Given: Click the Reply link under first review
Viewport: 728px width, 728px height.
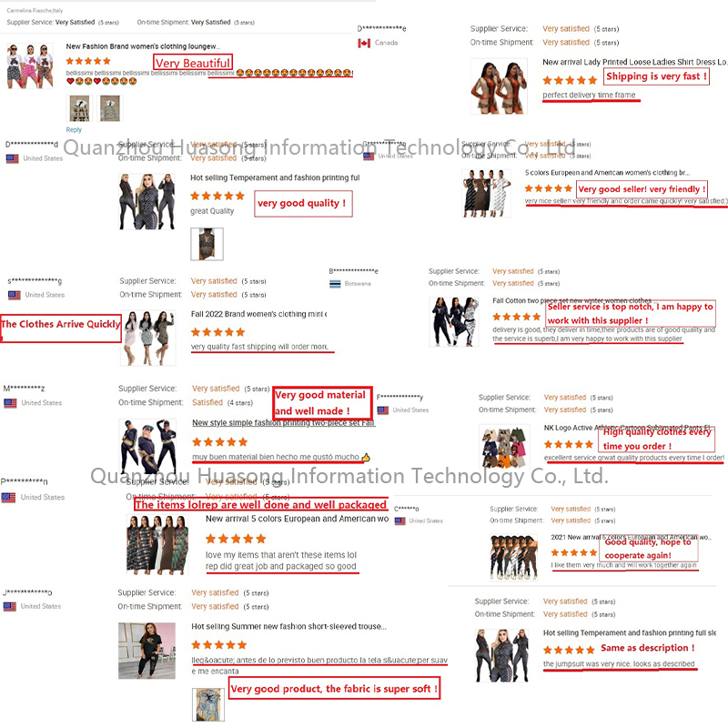Looking at the screenshot, I should pyautogui.click(x=74, y=129).
